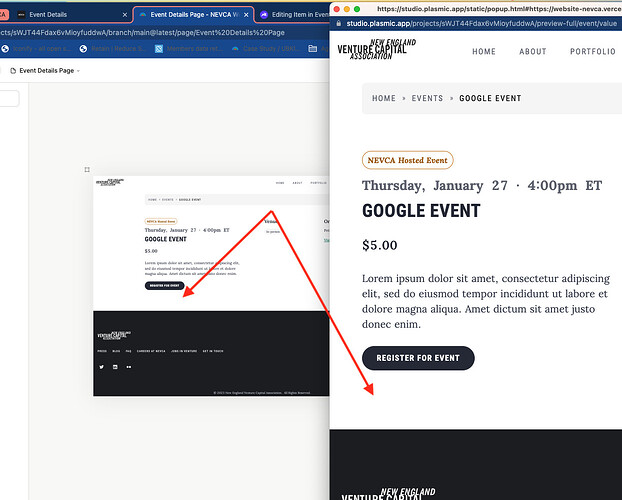Select the Editing Item in Event tab

[294, 15]
